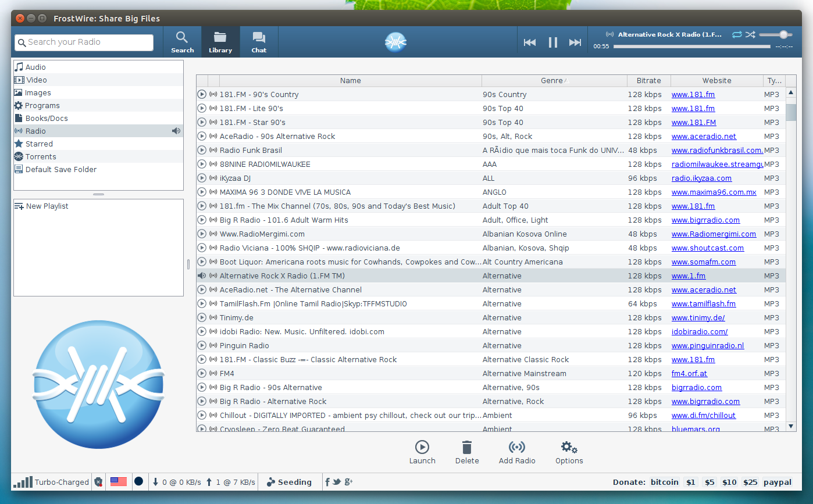Select Audio in the library tree
The image size is (813, 504).
(x=98, y=67)
